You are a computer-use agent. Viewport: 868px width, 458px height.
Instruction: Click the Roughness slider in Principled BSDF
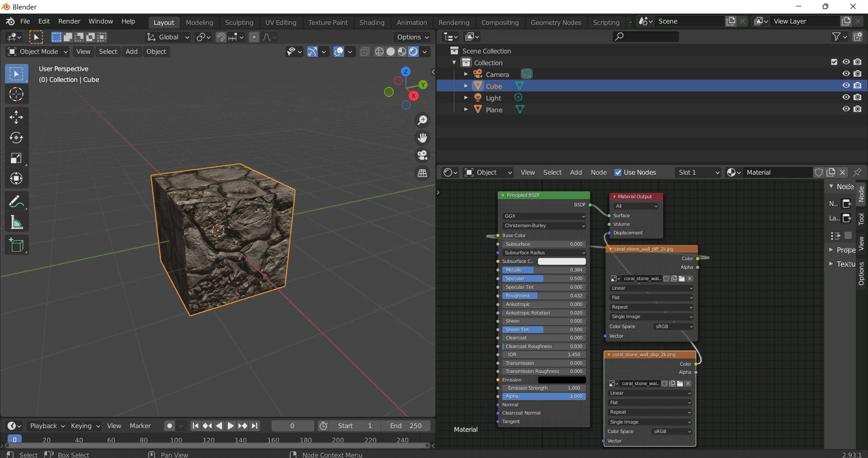pos(544,296)
